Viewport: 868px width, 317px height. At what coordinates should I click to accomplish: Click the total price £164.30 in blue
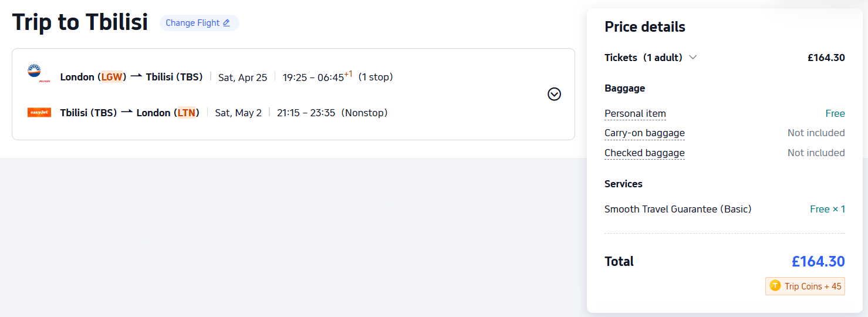pyautogui.click(x=818, y=261)
